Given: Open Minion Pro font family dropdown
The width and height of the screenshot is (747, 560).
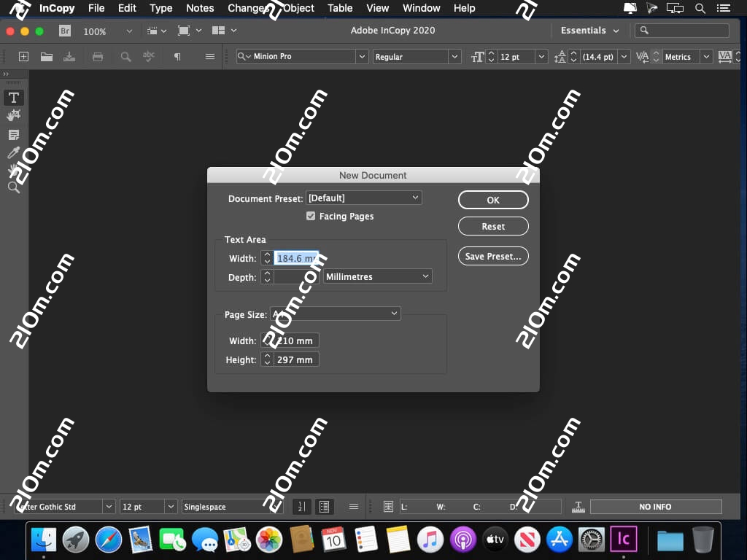Looking at the screenshot, I should pyautogui.click(x=362, y=57).
